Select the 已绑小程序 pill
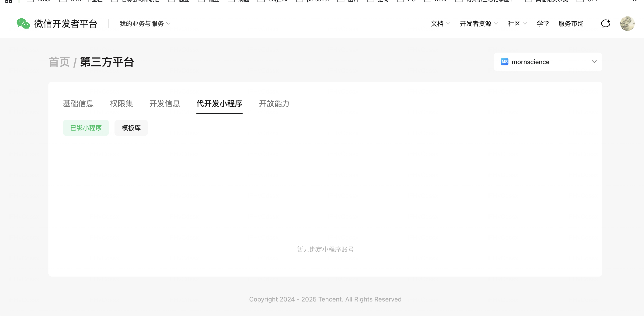Viewport: 644px width, 316px height. click(86, 128)
